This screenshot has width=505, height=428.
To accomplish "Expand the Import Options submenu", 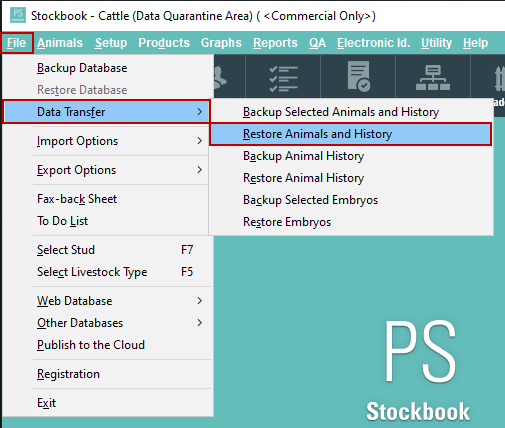I will point(107,141).
